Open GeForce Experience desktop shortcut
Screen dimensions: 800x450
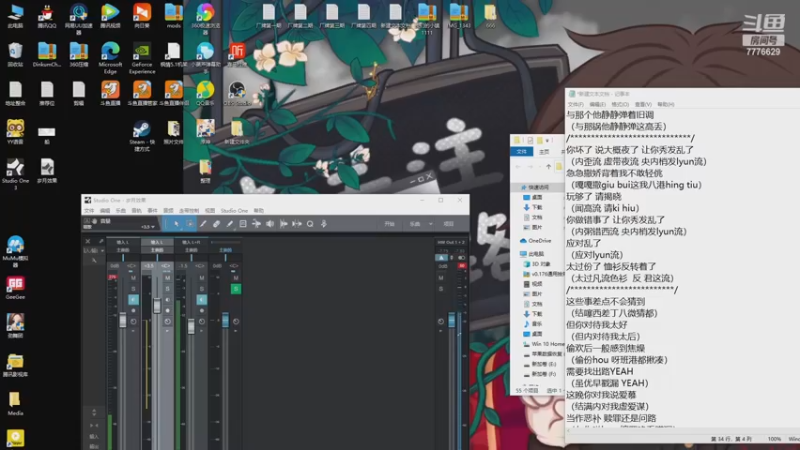(142, 58)
